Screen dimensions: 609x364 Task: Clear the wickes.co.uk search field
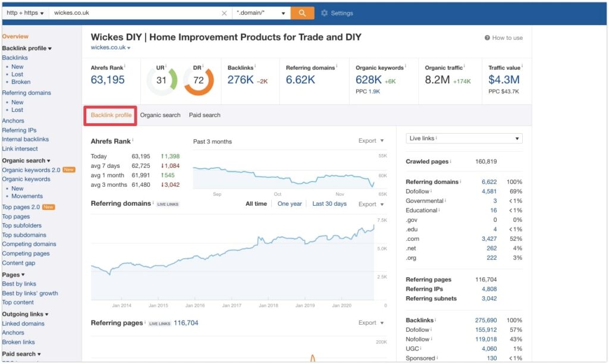pos(224,13)
